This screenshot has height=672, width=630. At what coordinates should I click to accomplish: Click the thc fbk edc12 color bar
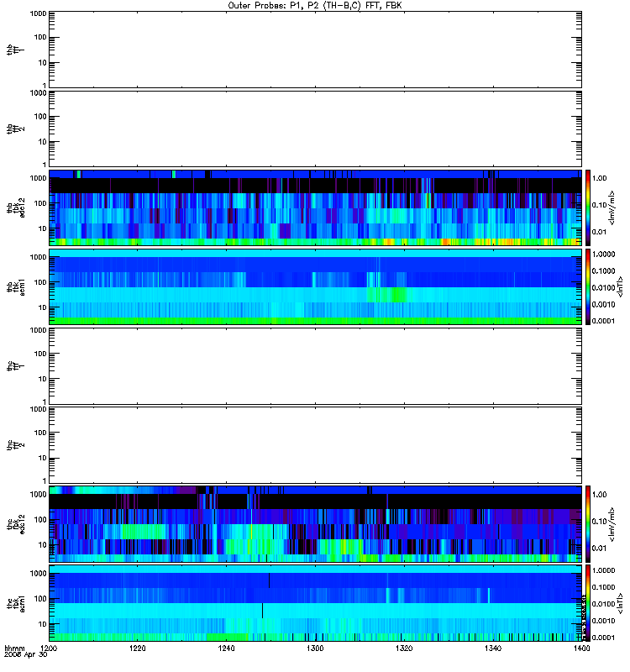click(587, 524)
